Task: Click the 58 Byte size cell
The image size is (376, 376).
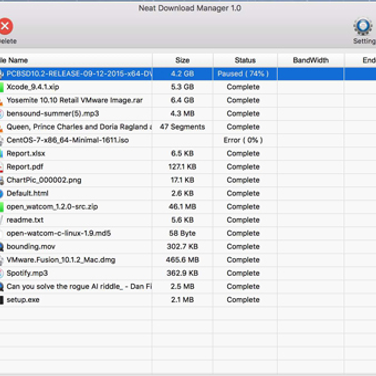Action: (182, 233)
